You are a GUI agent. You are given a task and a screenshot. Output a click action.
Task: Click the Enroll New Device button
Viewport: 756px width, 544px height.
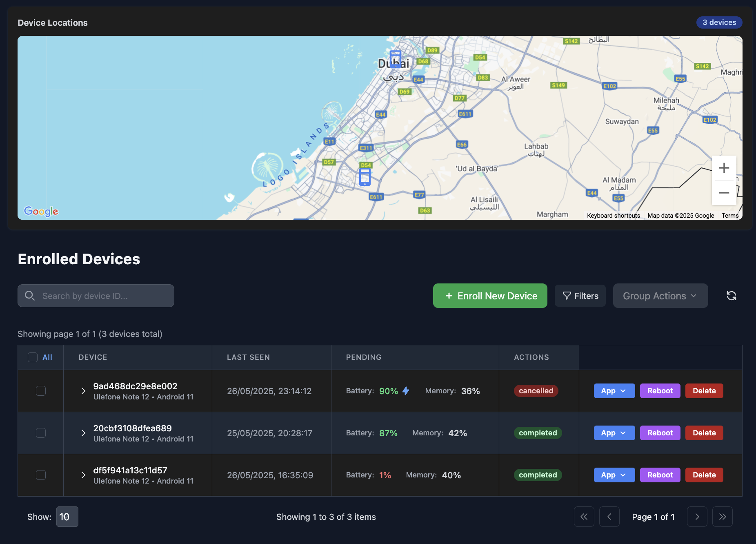[490, 295]
